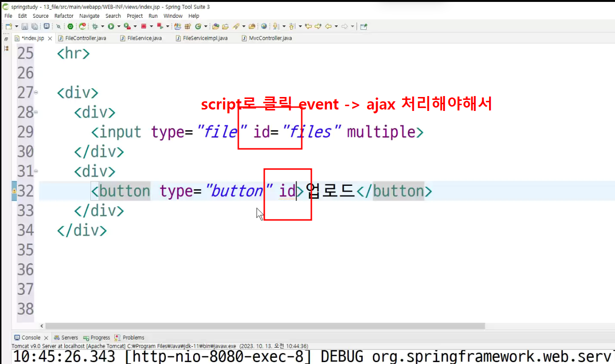Screen dimensions: 615x364
Task: Expand the New Java Class dropdown arrow
Action: pos(206,26)
